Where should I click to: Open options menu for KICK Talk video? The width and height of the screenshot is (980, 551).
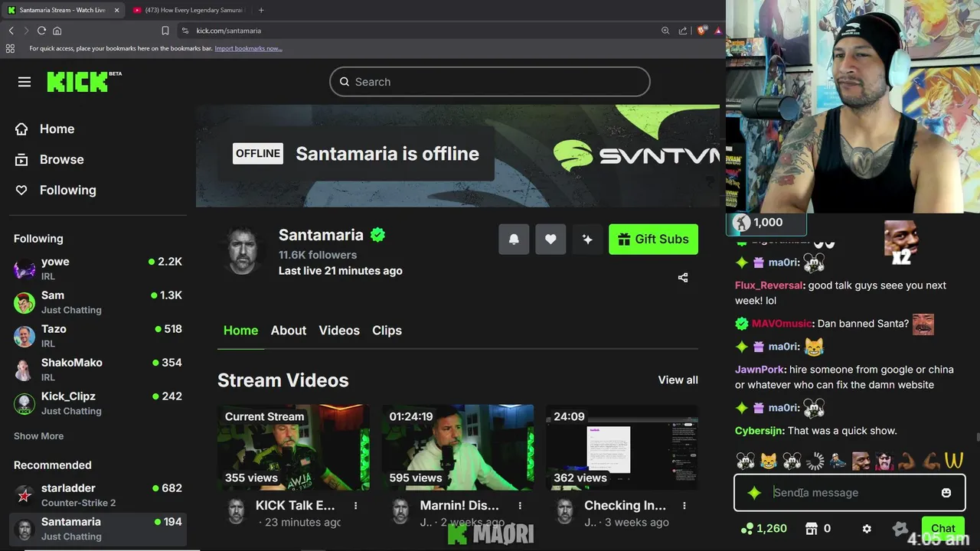(356, 506)
